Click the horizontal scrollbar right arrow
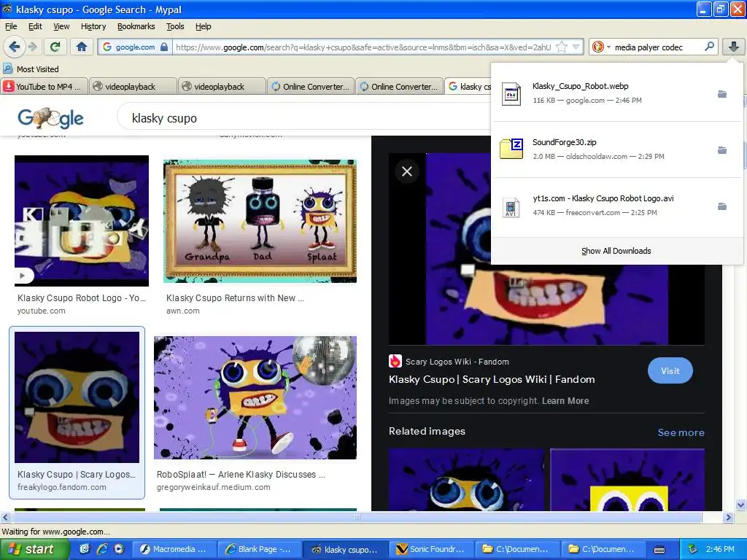 [727, 517]
